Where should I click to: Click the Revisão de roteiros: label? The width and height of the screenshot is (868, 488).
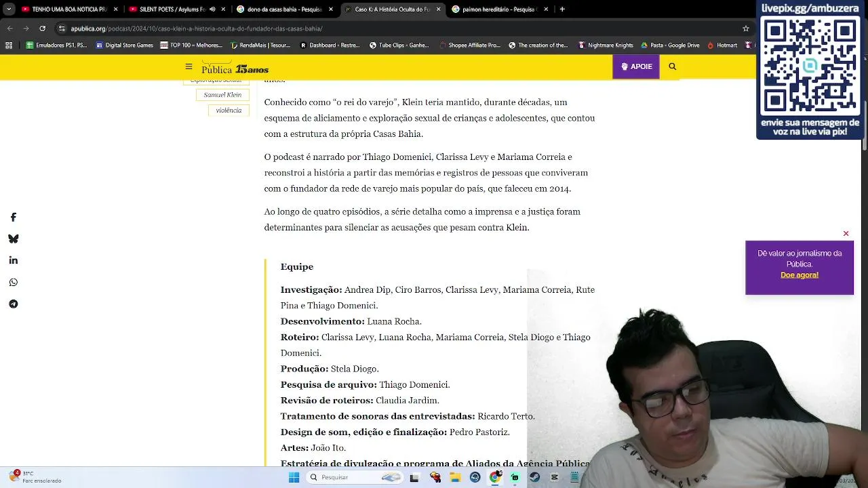coord(327,401)
